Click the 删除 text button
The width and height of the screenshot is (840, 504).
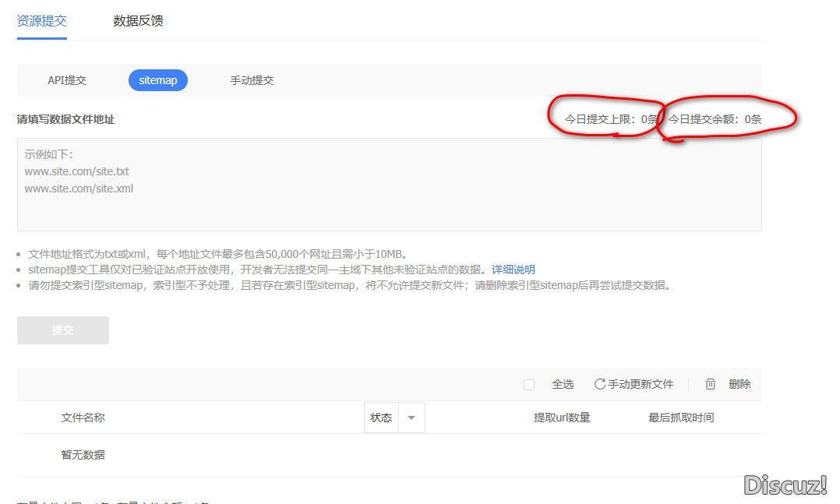(x=739, y=384)
